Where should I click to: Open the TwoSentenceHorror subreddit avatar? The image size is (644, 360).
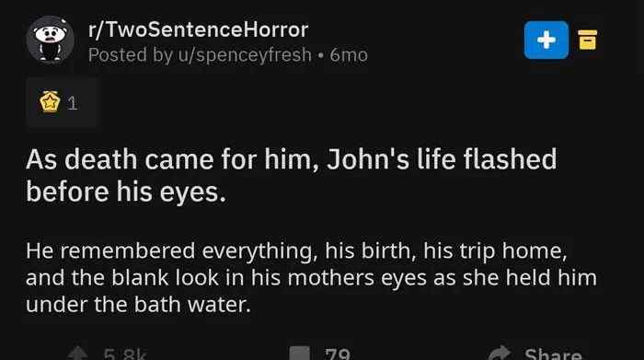[x=50, y=40]
